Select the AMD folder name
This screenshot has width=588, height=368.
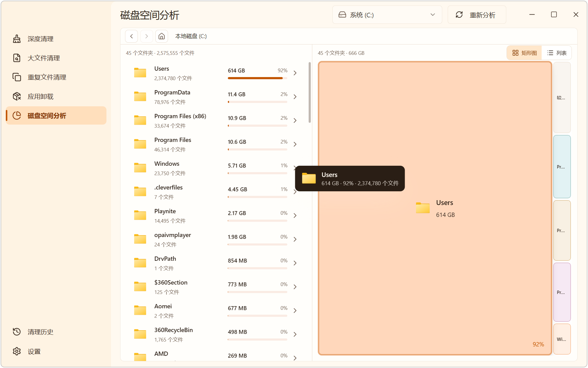coord(161,354)
